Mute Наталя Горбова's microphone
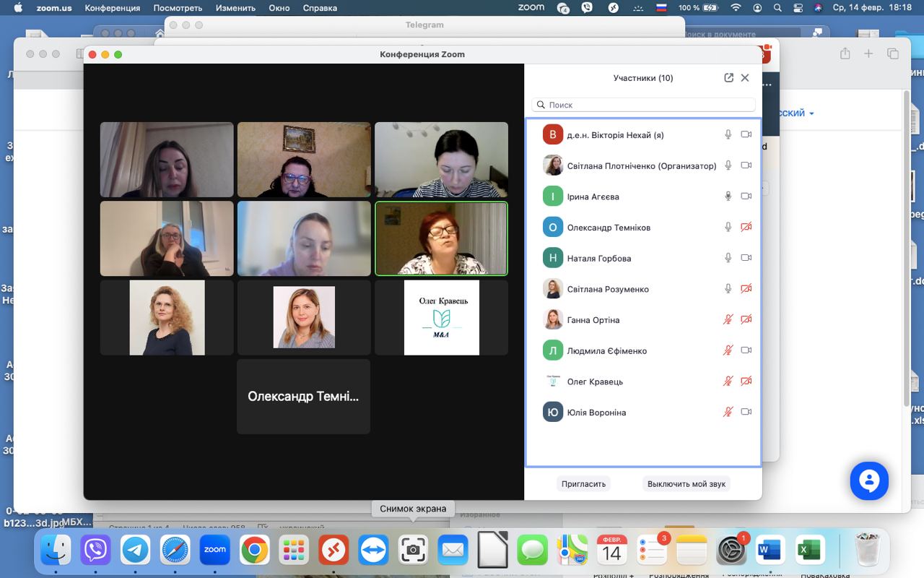The image size is (924, 578). tap(728, 258)
